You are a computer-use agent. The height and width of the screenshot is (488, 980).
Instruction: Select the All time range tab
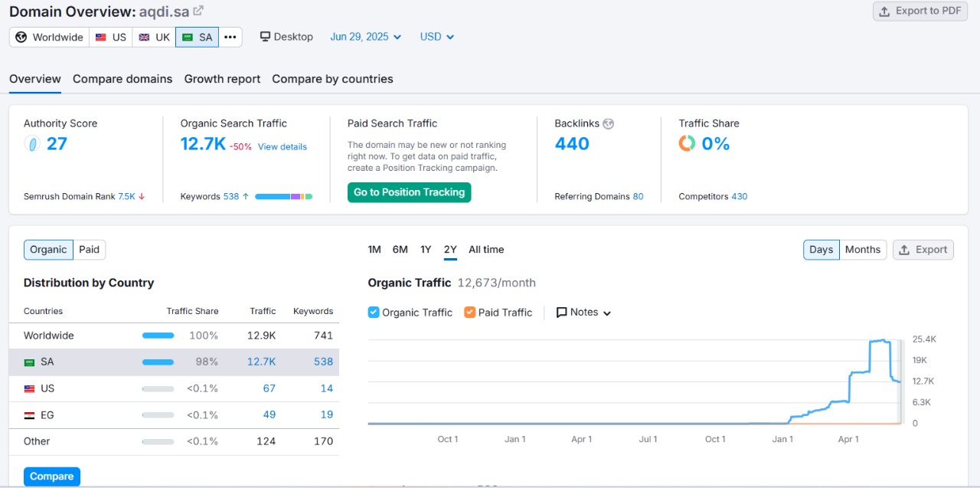point(485,249)
